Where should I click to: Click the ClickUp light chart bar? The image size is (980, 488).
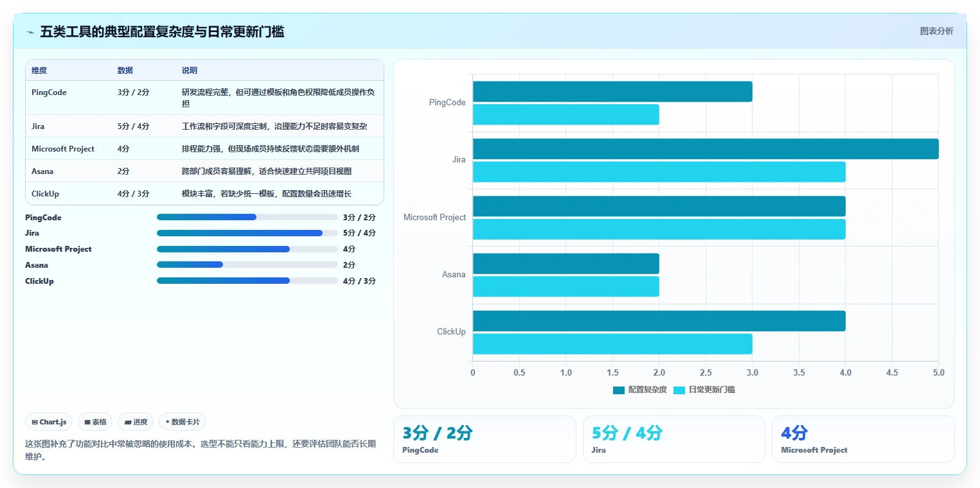[x=612, y=344]
